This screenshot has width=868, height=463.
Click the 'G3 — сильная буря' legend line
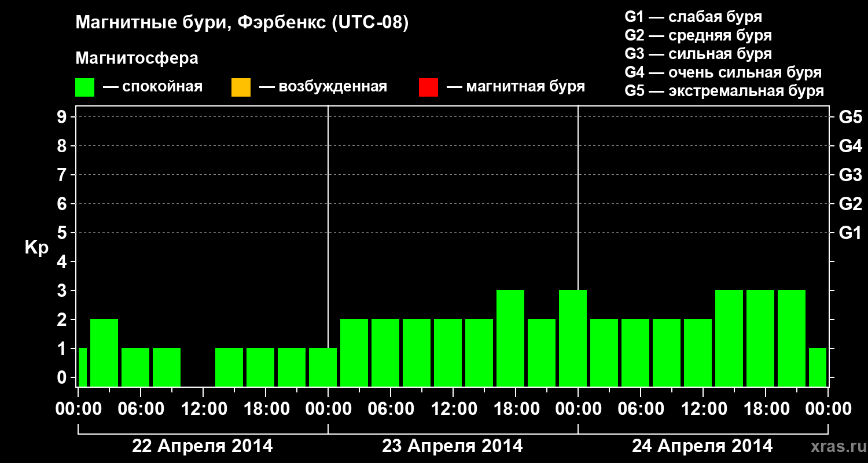(x=698, y=54)
